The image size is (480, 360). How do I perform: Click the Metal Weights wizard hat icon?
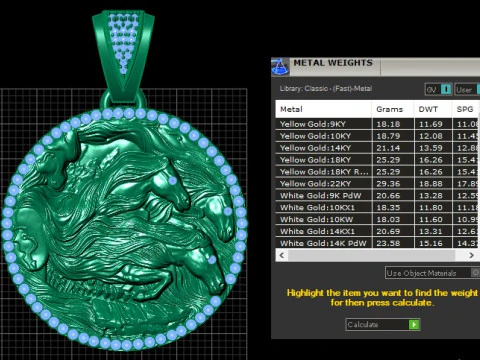(280, 67)
